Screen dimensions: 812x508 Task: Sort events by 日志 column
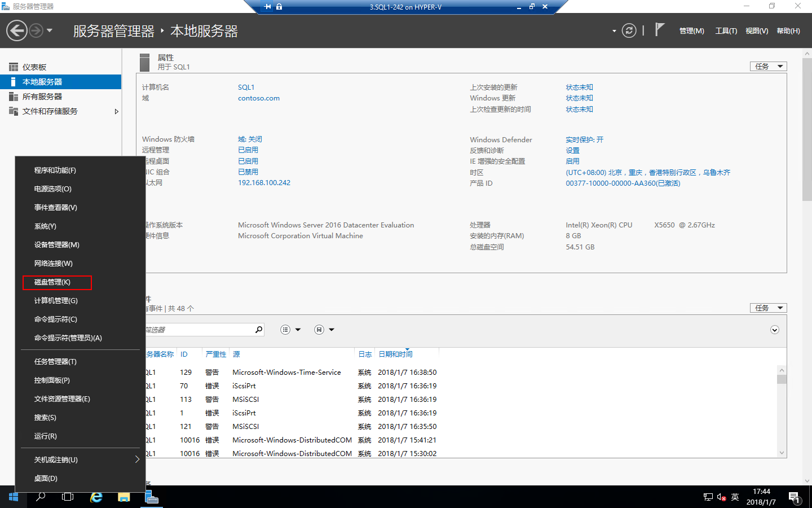tap(365, 354)
